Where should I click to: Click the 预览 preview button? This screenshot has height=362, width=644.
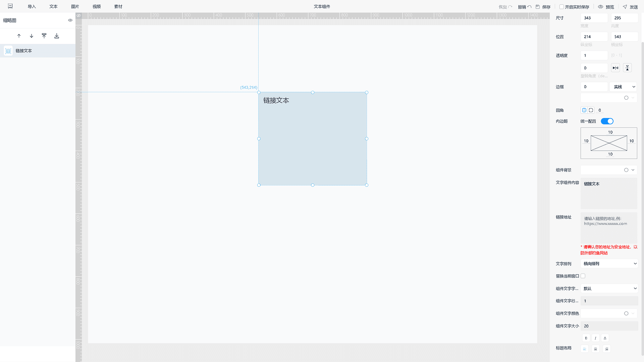(x=606, y=7)
